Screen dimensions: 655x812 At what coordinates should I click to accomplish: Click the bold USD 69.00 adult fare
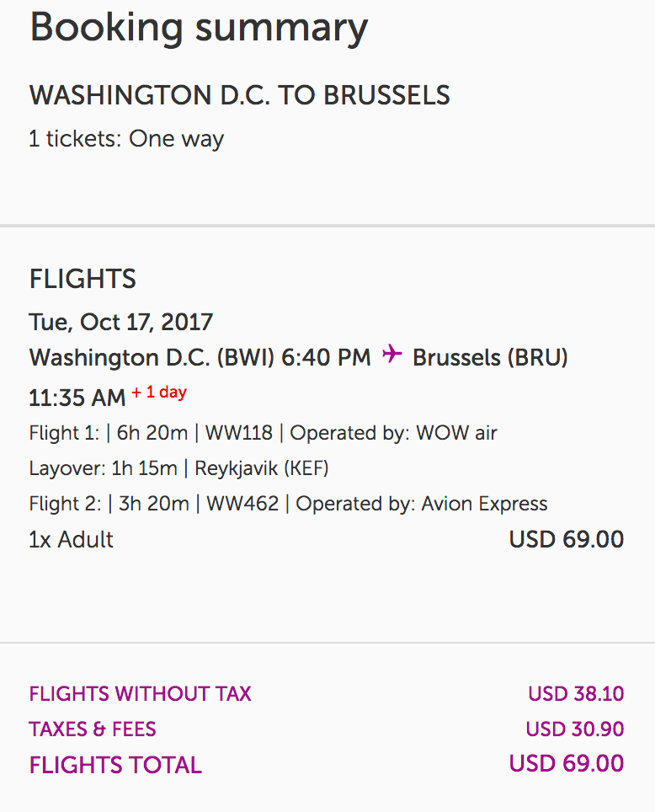567,540
